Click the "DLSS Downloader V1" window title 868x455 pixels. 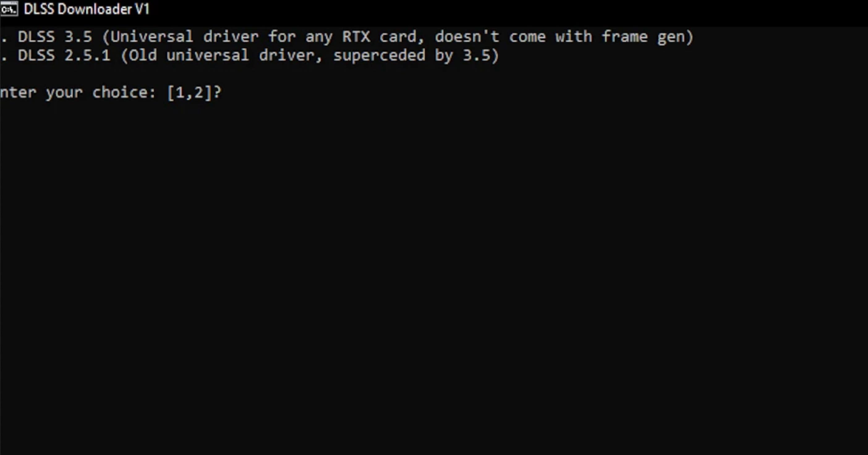pos(86,10)
